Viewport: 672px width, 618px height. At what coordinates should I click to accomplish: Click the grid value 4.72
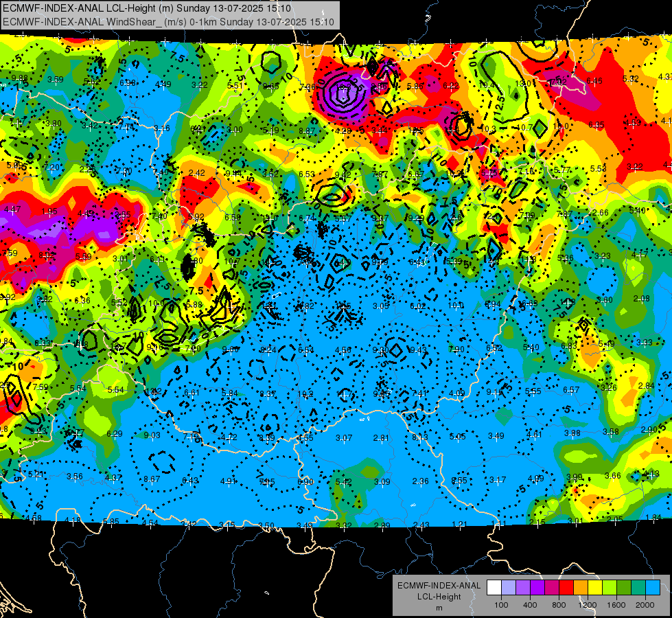click(229, 437)
